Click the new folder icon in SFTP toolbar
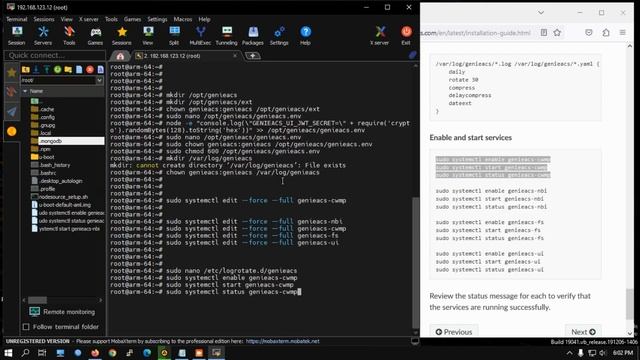 68,69
